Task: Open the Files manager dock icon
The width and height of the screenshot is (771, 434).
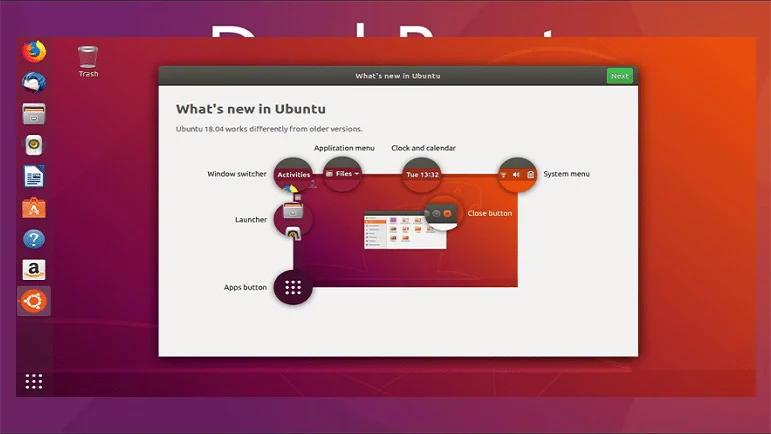Action: (34, 114)
